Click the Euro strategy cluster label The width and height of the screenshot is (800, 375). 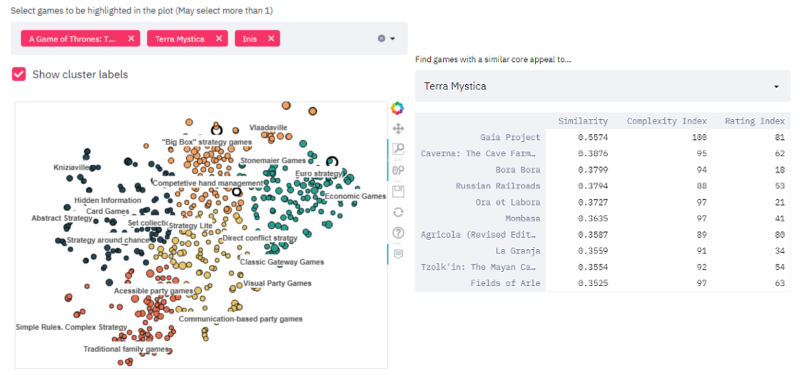click(319, 174)
